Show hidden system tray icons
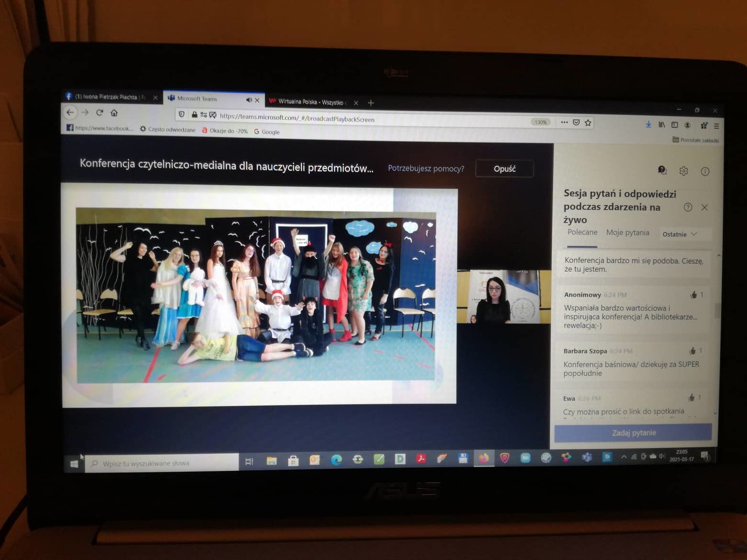Viewport: 747px width, 560px height. coord(624,457)
